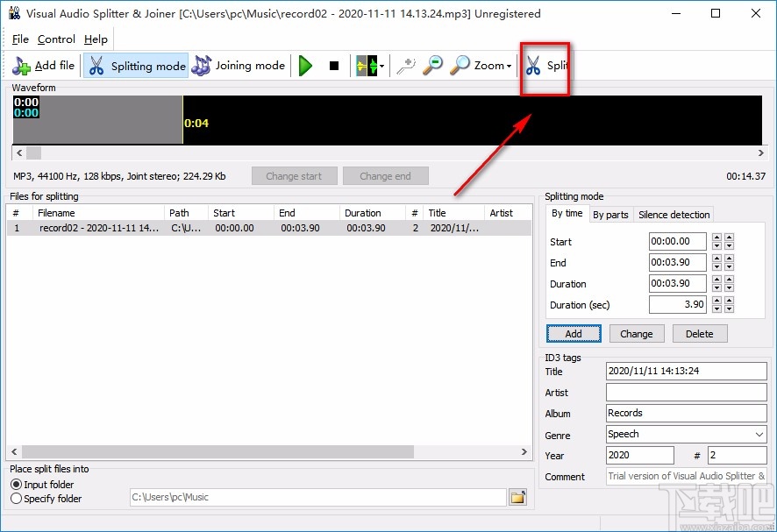Click the Title column header
This screenshot has height=532, width=777.
tap(453, 213)
